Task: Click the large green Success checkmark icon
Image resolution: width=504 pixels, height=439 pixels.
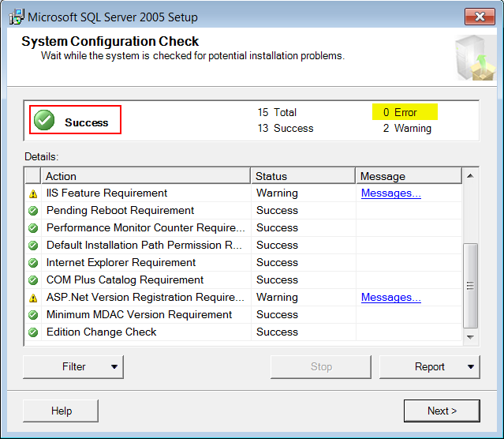Action: 44,120
